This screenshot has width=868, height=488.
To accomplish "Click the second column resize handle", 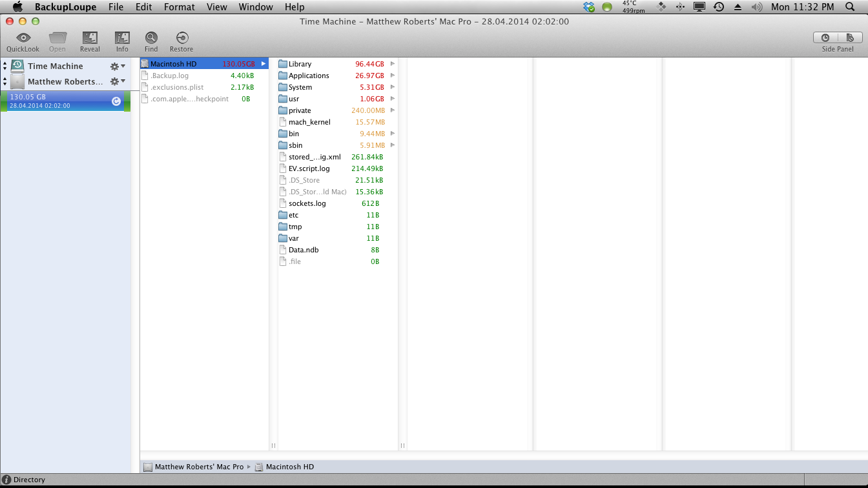I will (x=402, y=445).
